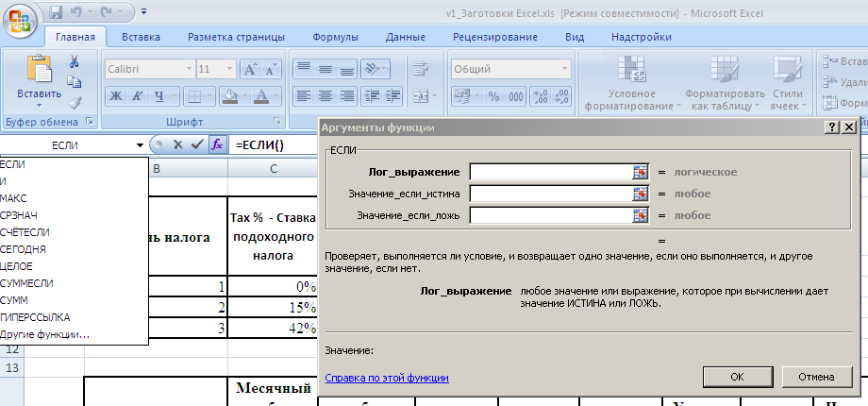The height and width of the screenshot is (406, 868).
Task: Align text right
Action: click(x=347, y=95)
